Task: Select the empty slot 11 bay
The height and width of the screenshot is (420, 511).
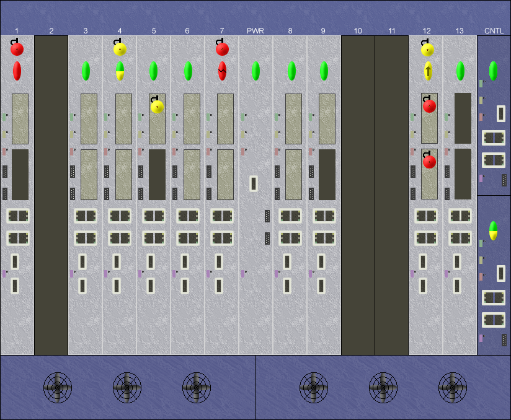Action: (x=392, y=195)
